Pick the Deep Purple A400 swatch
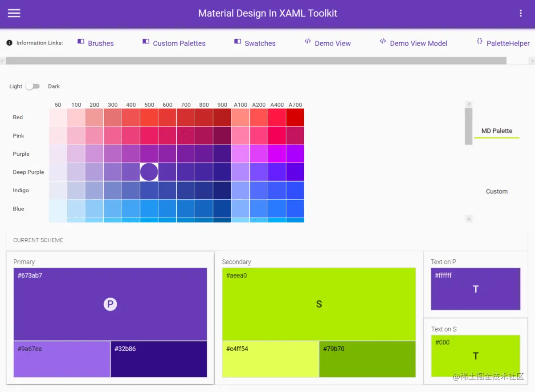The width and height of the screenshot is (535, 392). 277,172
